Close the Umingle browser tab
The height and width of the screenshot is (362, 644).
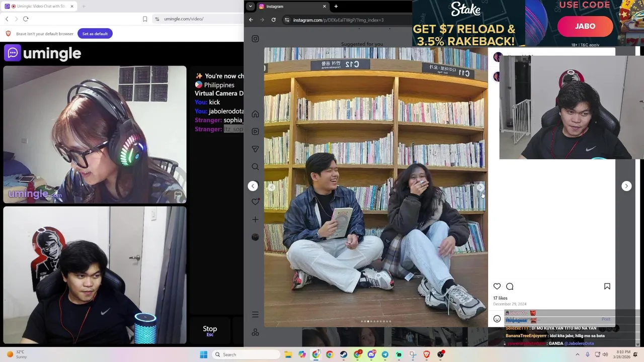coord(72,6)
